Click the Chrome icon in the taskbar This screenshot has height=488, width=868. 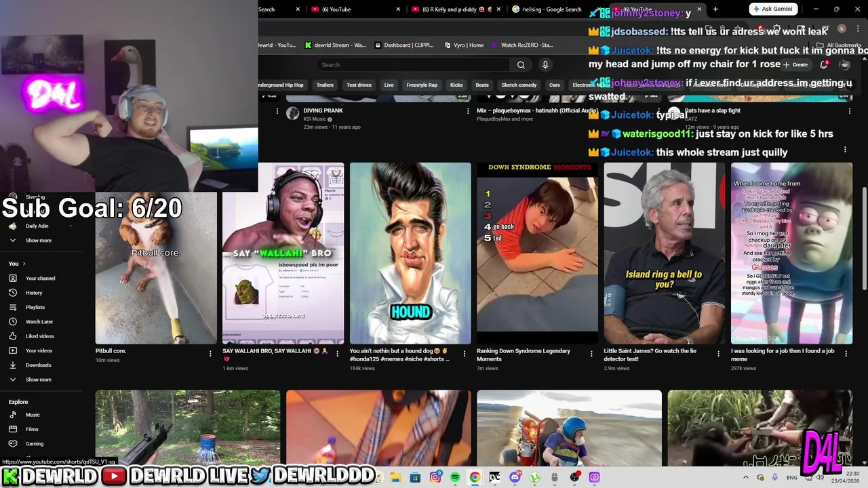click(x=475, y=478)
